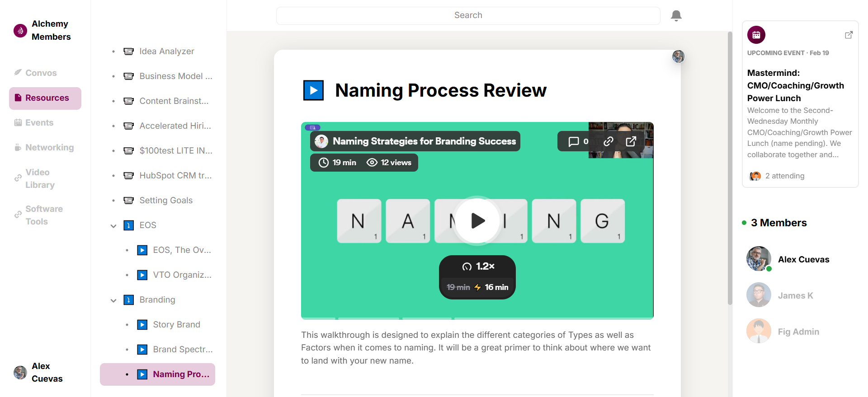
Task: Collapse the EOS folder
Action: click(x=113, y=226)
